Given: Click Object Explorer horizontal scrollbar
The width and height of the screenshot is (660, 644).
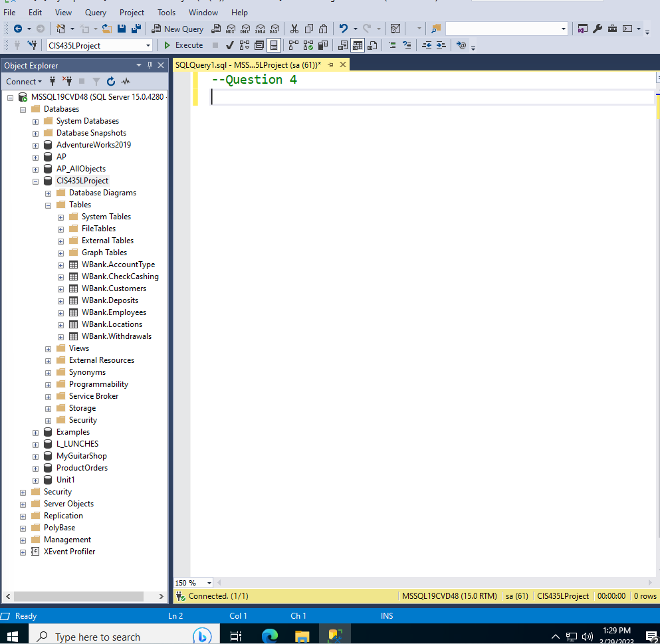Looking at the screenshot, I should pyautogui.click(x=78, y=596).
